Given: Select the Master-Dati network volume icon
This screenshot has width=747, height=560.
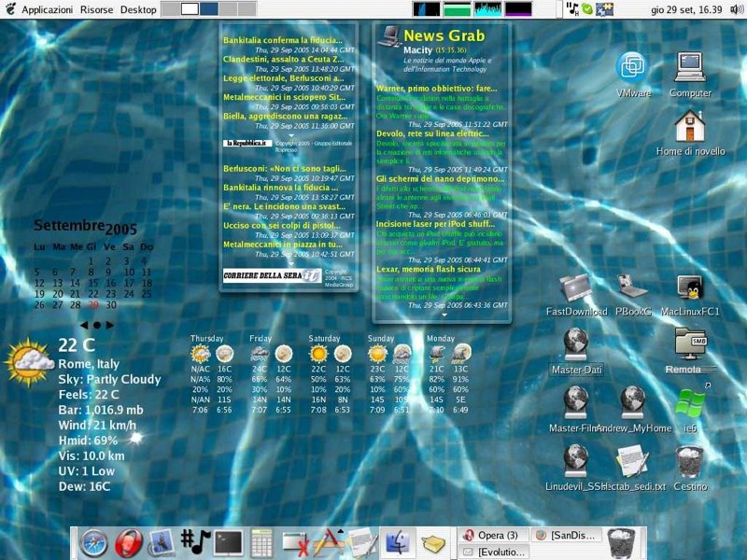Looking at the screenshot, I should 575,343.
